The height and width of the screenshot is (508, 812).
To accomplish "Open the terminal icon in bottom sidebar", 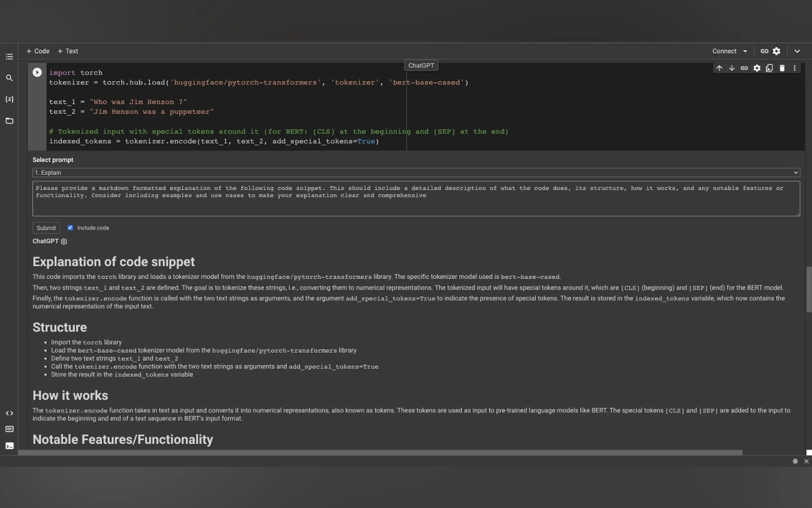I will 9,446.
